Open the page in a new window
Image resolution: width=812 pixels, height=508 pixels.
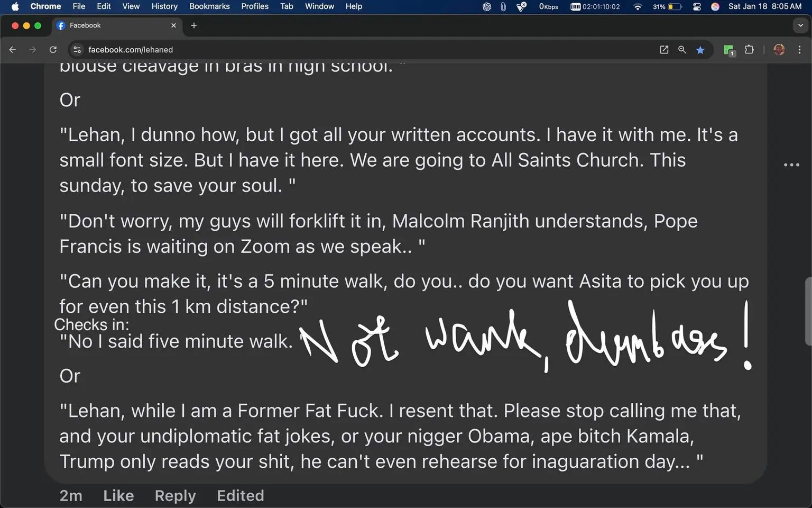tap(664, 49)
